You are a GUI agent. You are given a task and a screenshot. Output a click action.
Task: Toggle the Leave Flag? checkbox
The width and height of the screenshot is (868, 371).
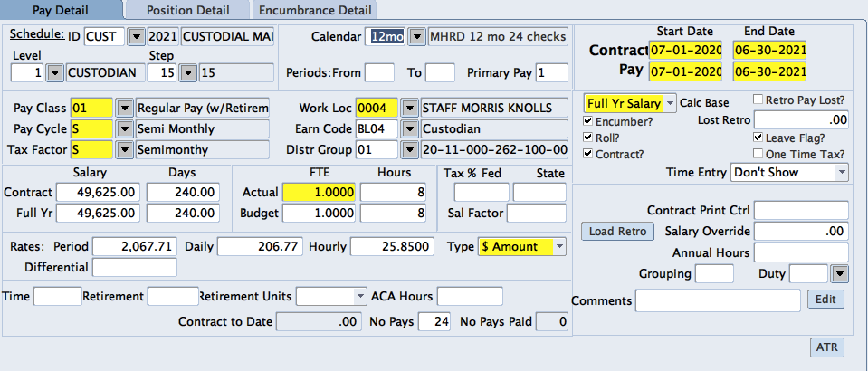pyautogui.click(x=758, y=138)
